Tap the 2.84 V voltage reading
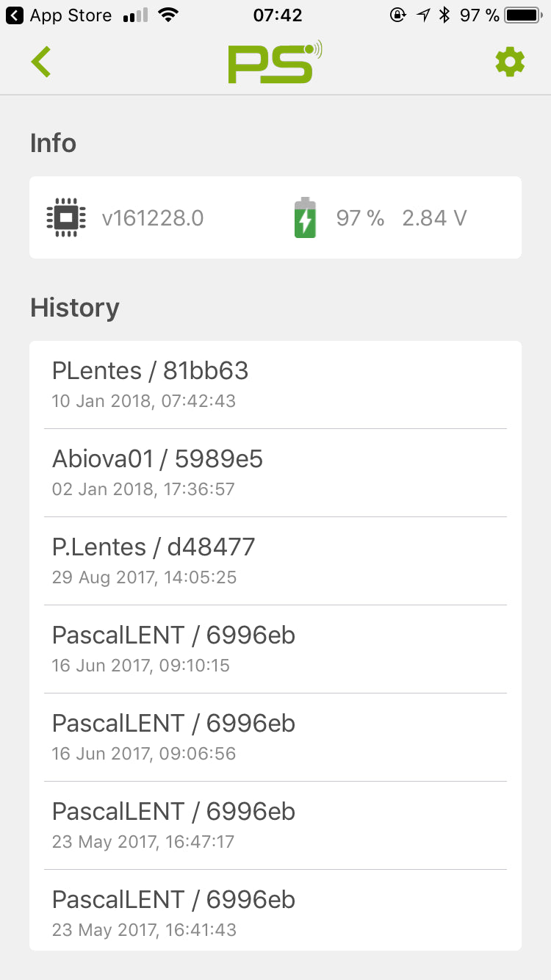 click(x=434, y=218)
